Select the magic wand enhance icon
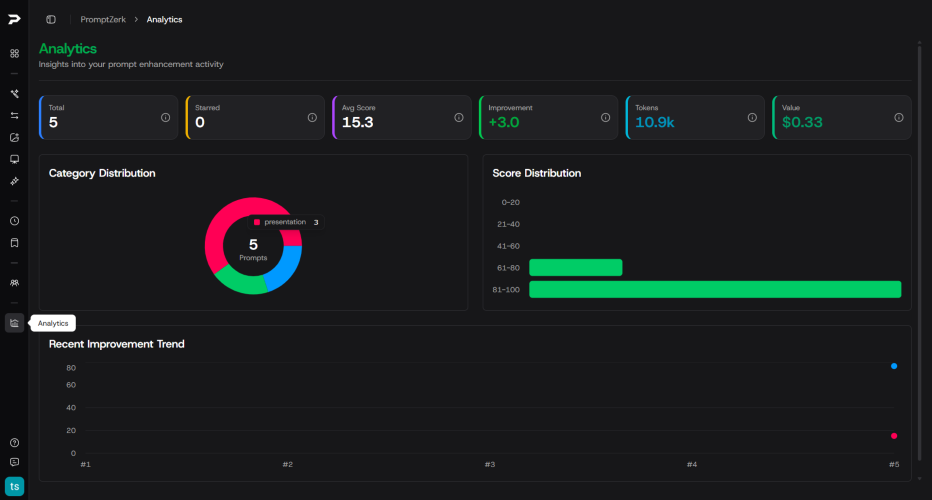Viewport: 932px width, 500px height. point(14,94)
